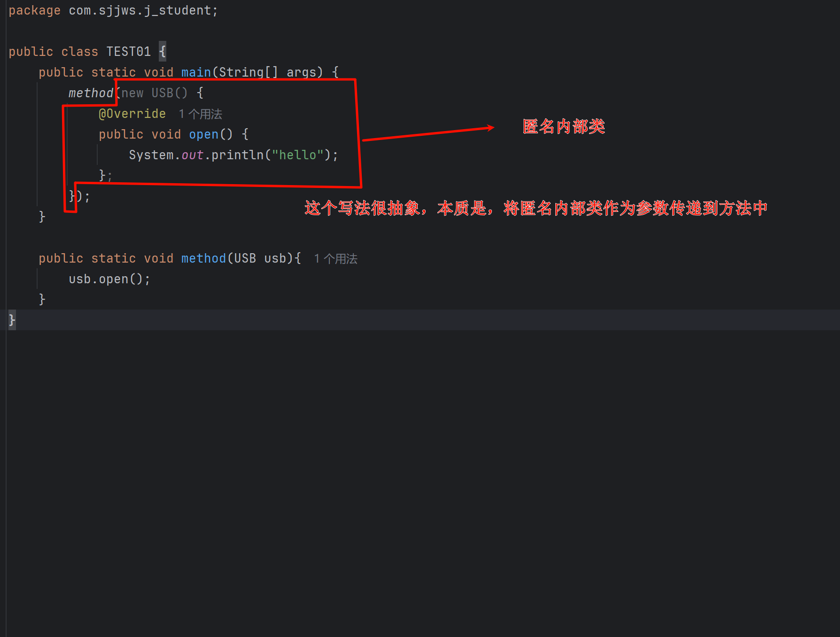
Task: Click method name in method(USB usb) declaration
Action: 203,258
